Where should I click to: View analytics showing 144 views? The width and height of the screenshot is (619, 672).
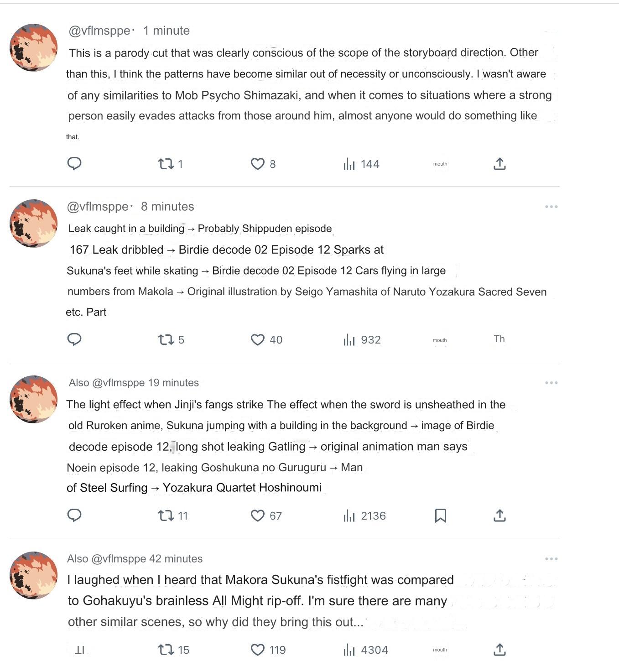click(x=349, y=164)
